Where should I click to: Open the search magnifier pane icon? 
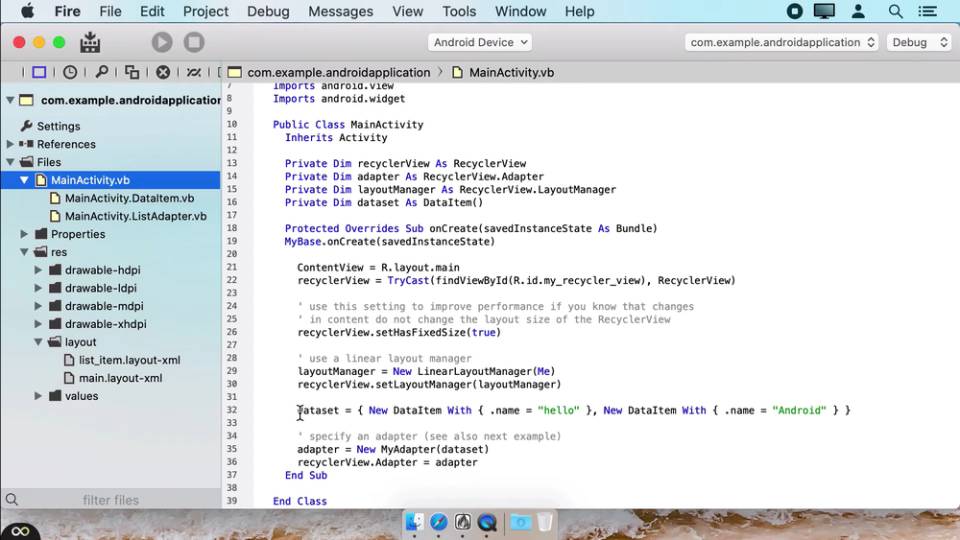101,72
